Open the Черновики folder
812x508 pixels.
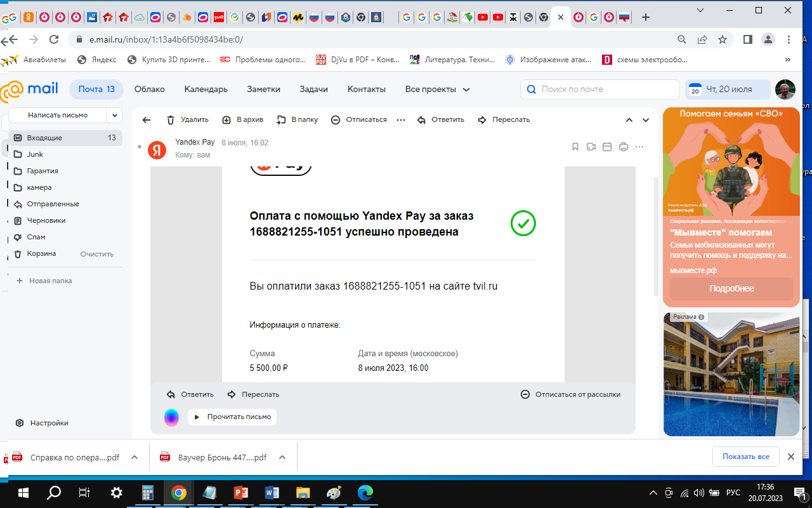[65, 220]
